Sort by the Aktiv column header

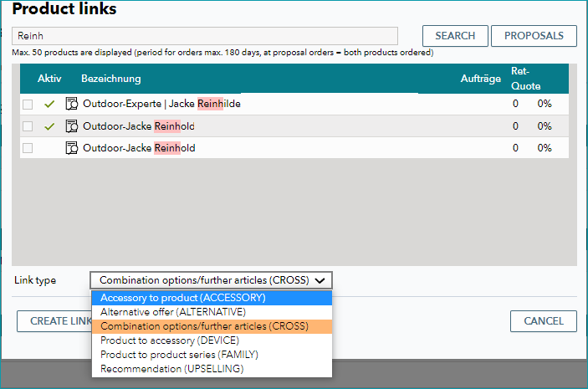(49, 79)
